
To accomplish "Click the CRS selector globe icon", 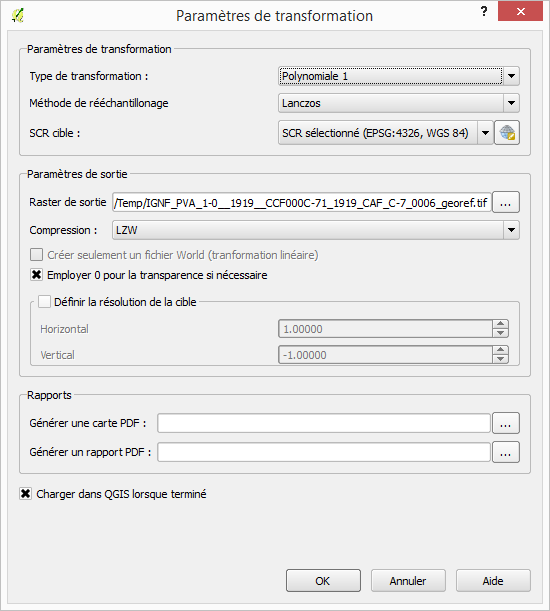I will click(x=507, y=133).
